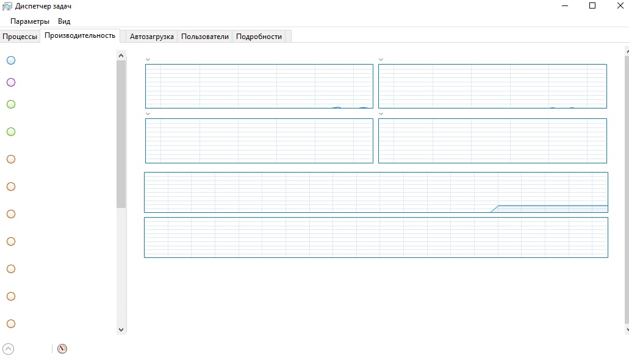Switch to the Автозагрузка tab
The width and height of the screenshot is (629, 364).
tap(152, 37)
